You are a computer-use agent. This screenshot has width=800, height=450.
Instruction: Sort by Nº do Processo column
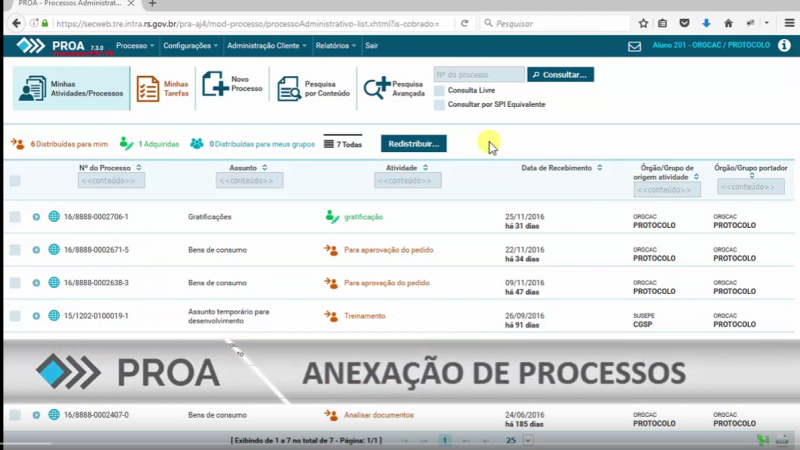point(139,168)
